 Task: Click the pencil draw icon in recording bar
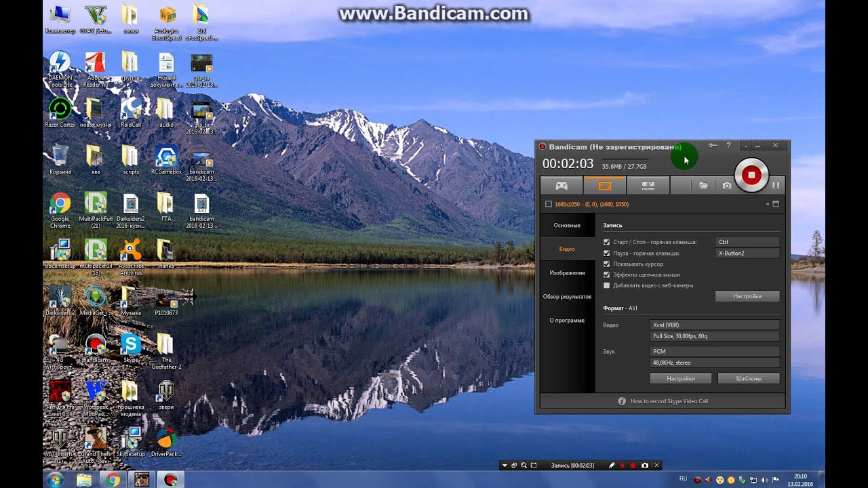[x=612, y=466]
